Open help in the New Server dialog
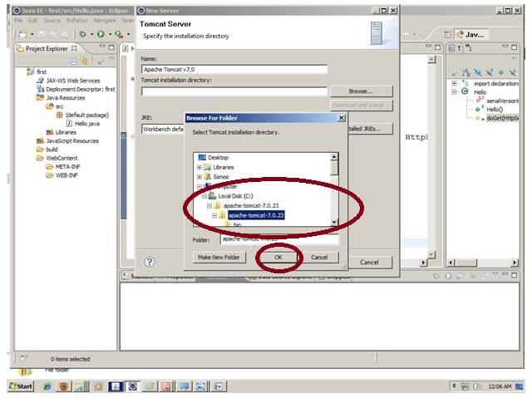This screenshot has width=532, height=398. [x=150, y=262]
